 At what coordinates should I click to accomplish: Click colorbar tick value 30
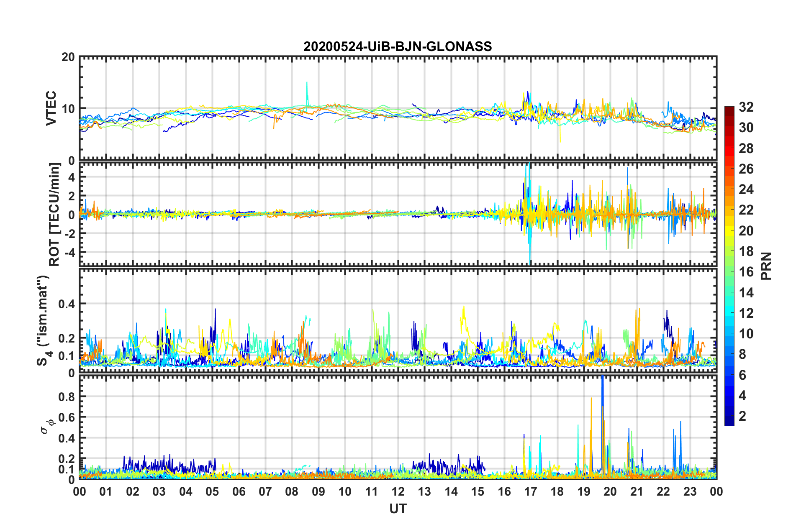tap(746, 128)
